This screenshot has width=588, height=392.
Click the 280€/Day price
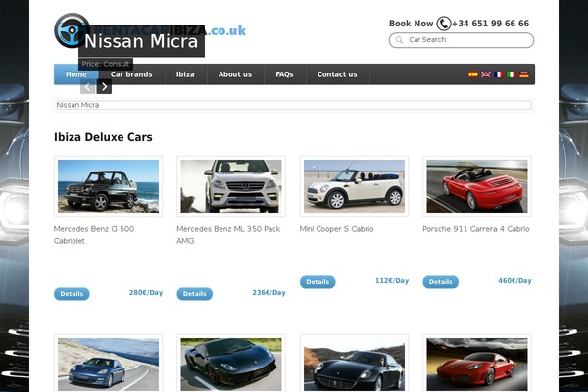[x=146, y=293]
